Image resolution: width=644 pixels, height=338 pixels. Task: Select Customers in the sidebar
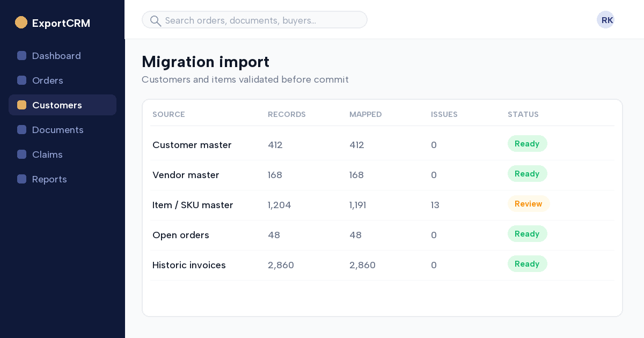[62, 105]
